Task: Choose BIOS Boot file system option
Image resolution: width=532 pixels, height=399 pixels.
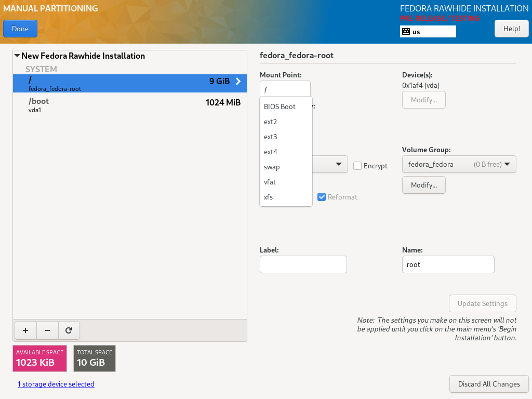Action: pos(286,107)
